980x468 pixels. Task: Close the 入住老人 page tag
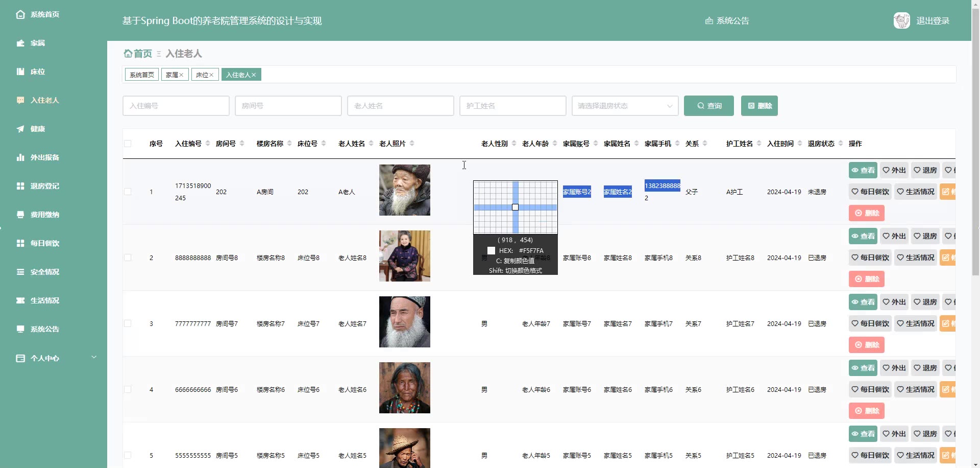(x=254, y=75)
